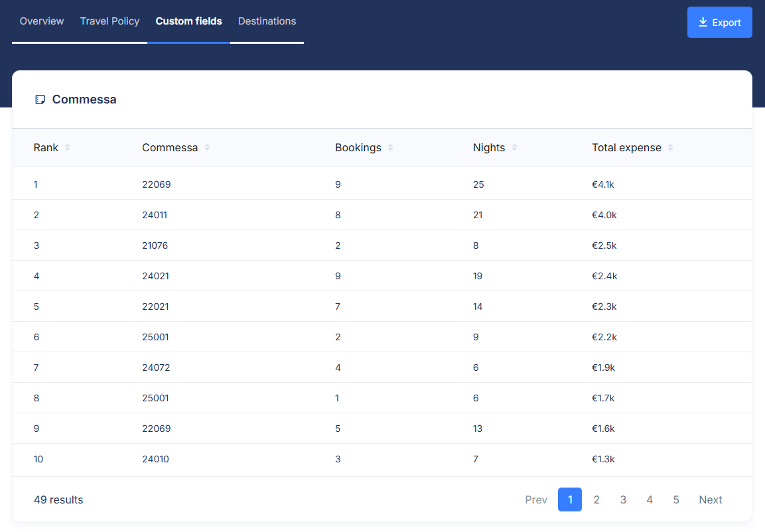
Task: Click the download icon in Export button
Action: 703,22
